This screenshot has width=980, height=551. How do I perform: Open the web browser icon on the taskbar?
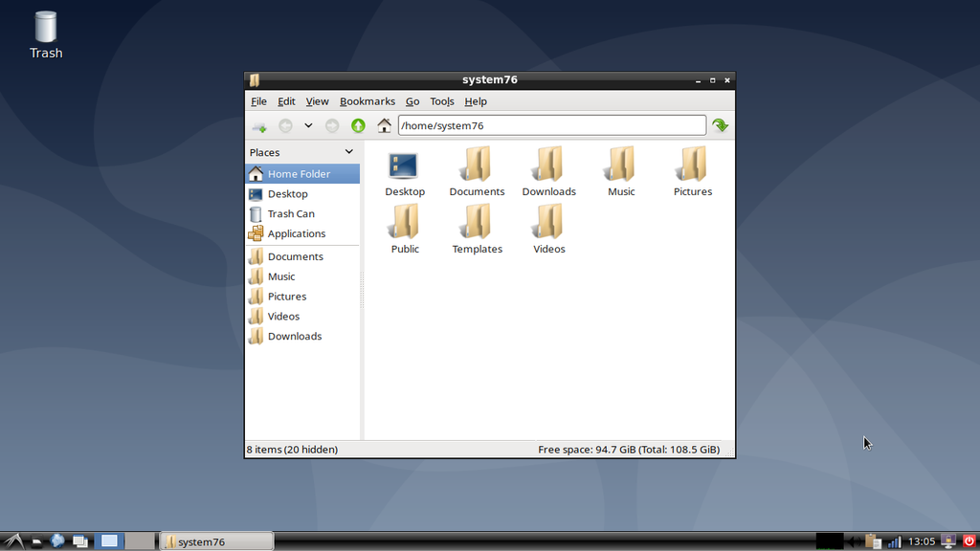56,540
